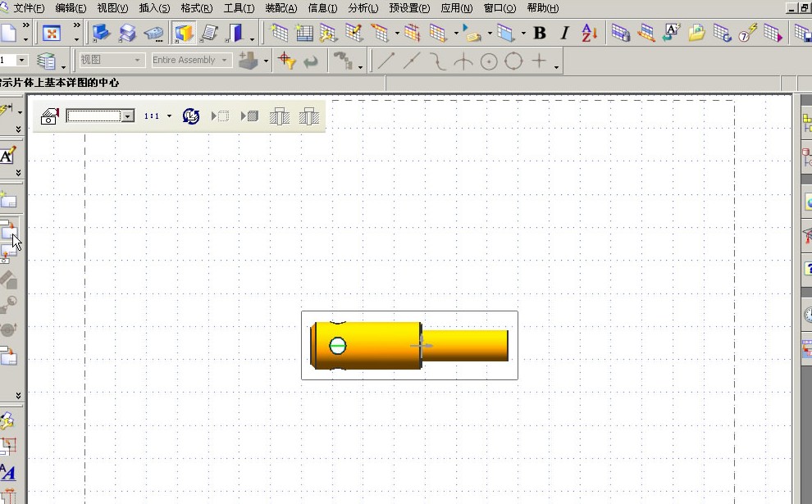Toggle the control point curve snap icon
812x504 pixels.
tap(438, 61)
